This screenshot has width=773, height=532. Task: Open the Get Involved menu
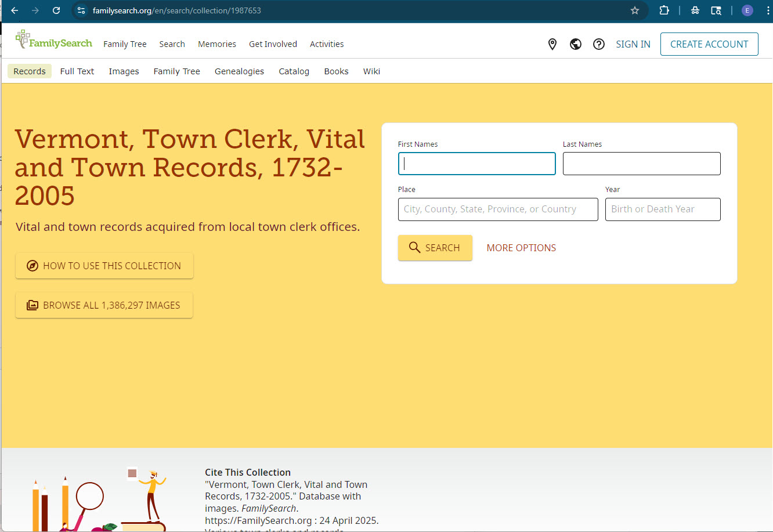(x=273, y=44)
